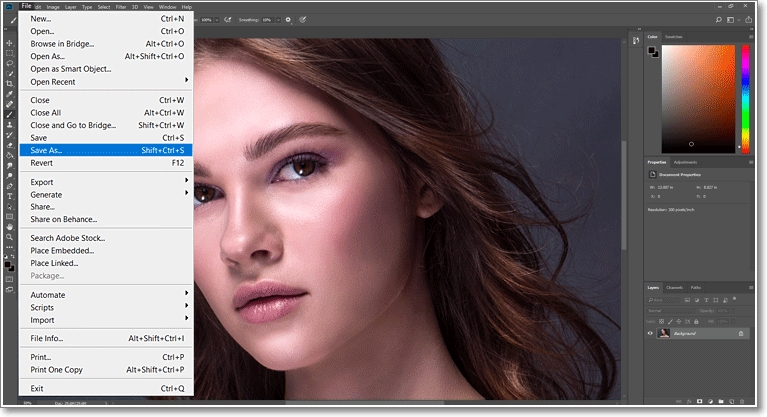The width and height of the screenshot is (767, 417).
Task: Open the Smoothing percentage dropdown
Action: 278,20
